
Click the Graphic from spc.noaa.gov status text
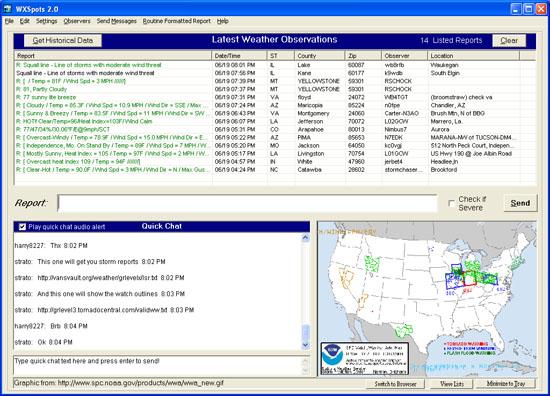[x=119, y=383]
